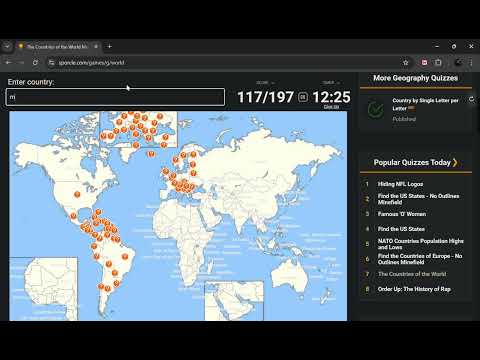Click the orange marker on Ireland
480x360 pixels.
tap(165, 172)
